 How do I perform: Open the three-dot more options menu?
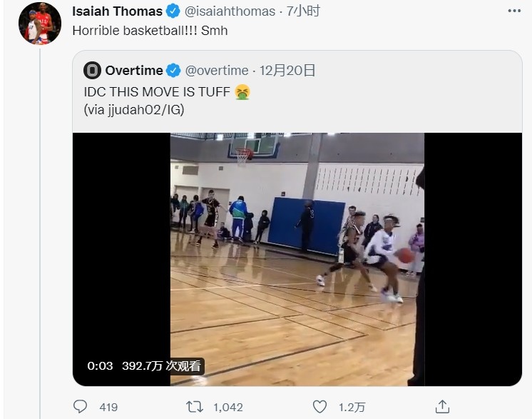click(x=514, y=11)
